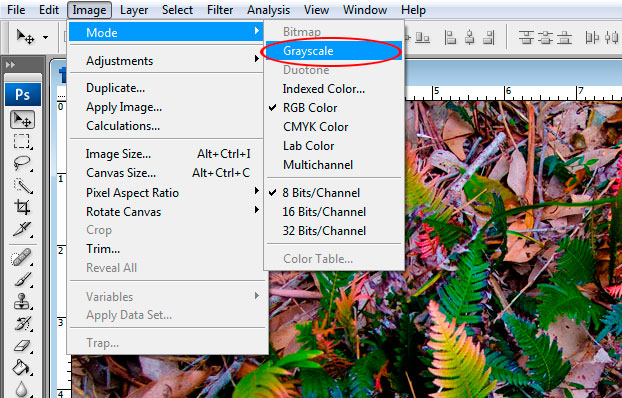Viewport: 622px width, 398px height.
Task: Open the Layer menu
Action: [134, 10]
